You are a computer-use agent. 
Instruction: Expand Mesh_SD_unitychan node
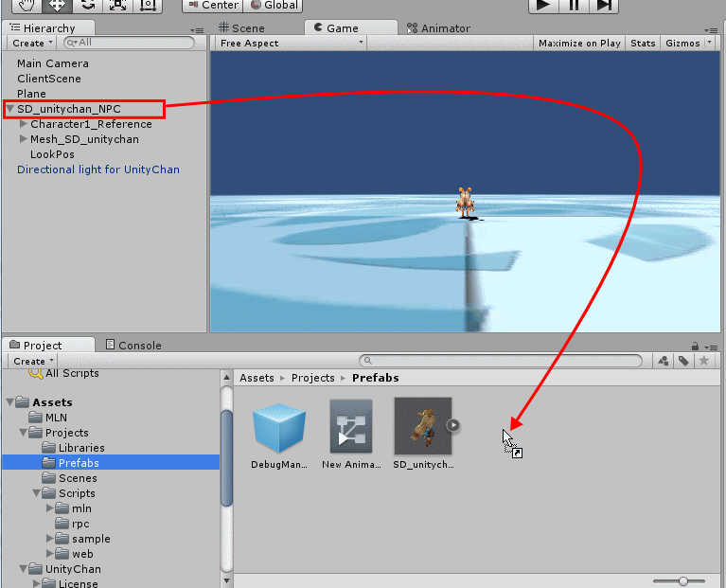coord(23,139)
